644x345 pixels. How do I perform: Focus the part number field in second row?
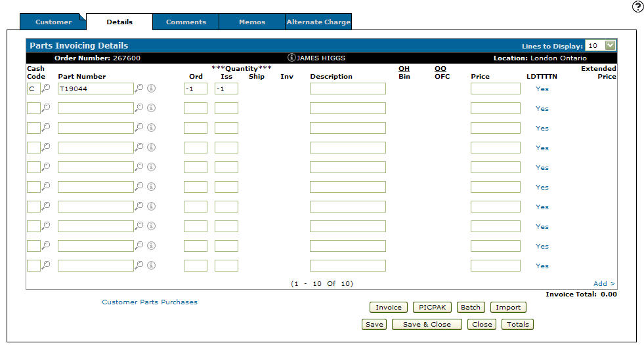[x=96, y=108]
